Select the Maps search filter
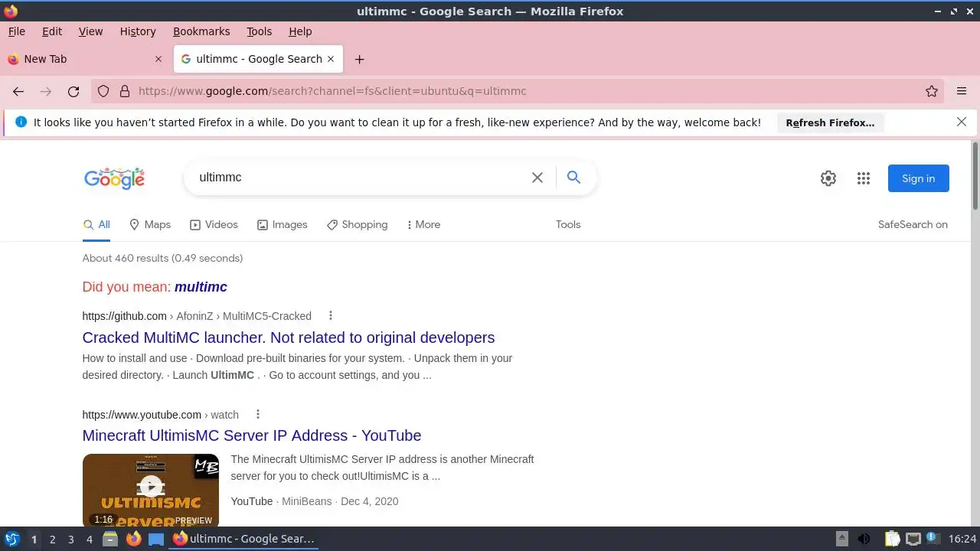This screenshot has width=980, height=551. pos(150,224)
